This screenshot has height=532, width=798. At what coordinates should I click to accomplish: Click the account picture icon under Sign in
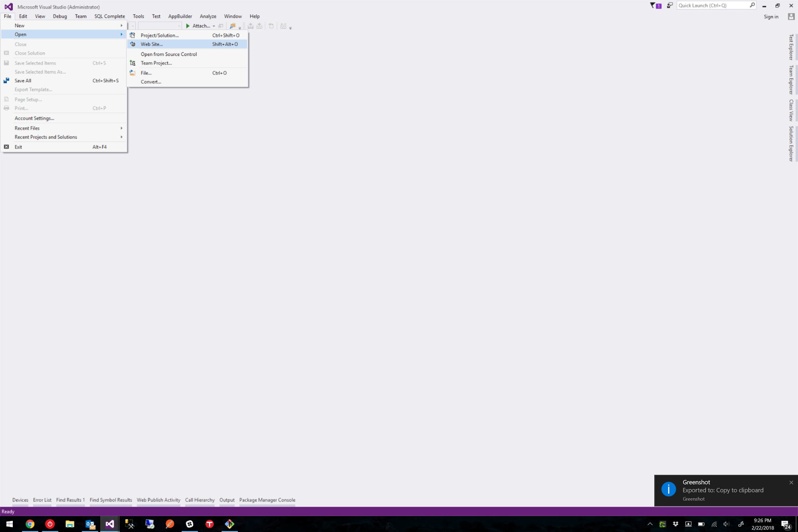pyautogui.click(x=791, y=17)
